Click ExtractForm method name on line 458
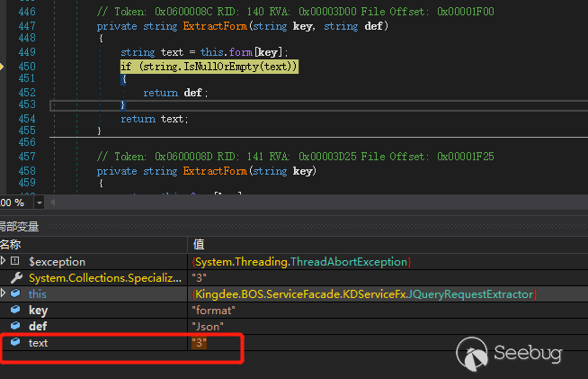Screen dimensions: 588x379 pyautogui.click(x=215, y=171)
